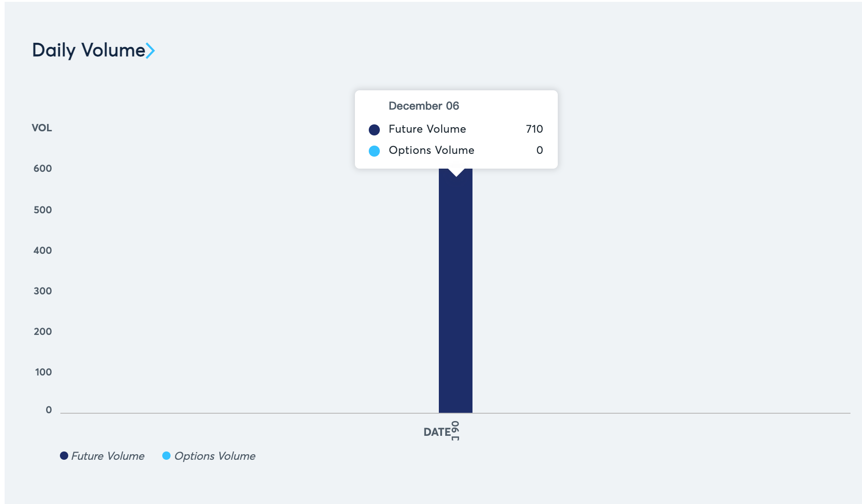
Task: Click the 100 tick on volume axis
Action: 43,372
